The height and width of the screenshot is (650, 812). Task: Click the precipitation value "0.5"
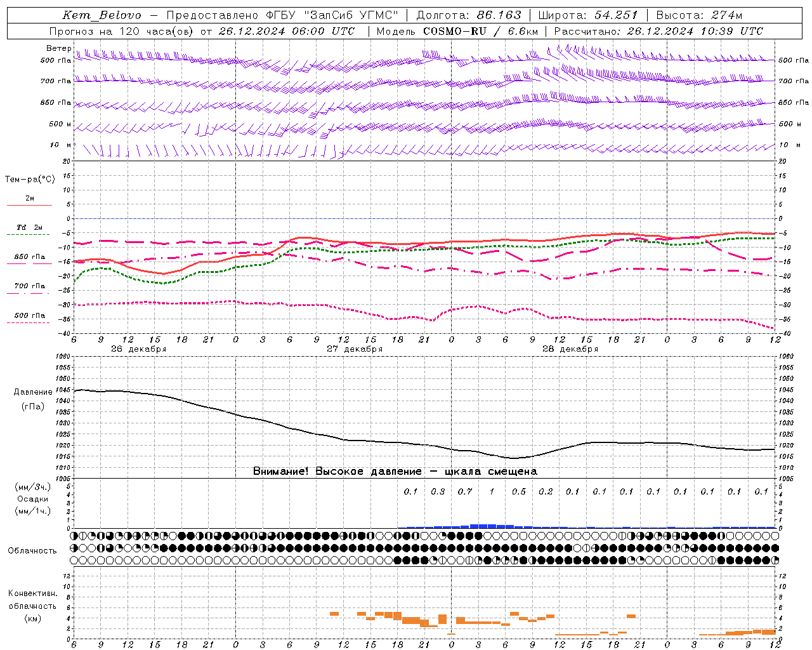(519, 492)
